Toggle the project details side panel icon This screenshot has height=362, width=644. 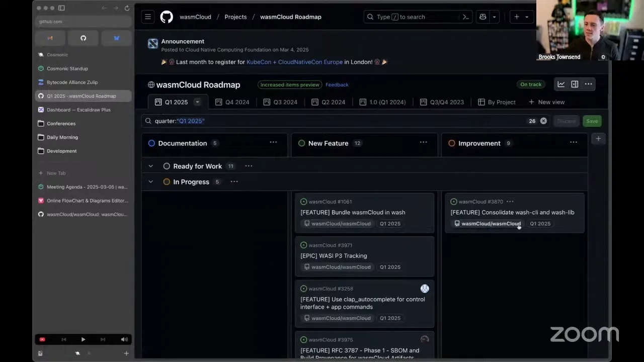[575, 84]
